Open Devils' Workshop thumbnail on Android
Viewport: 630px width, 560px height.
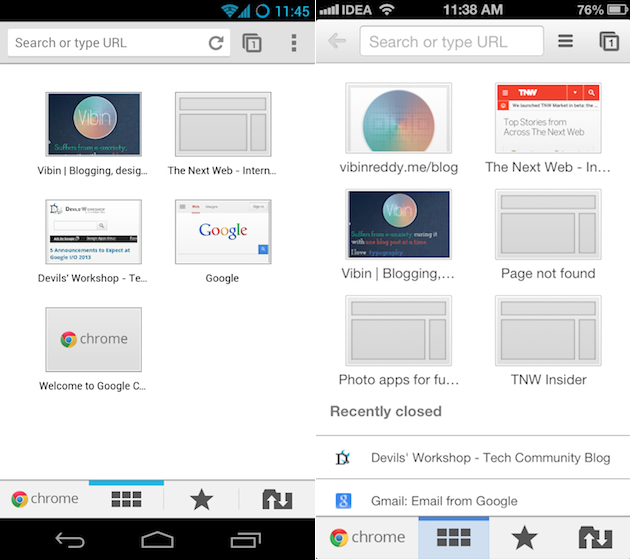coord(93,232)
